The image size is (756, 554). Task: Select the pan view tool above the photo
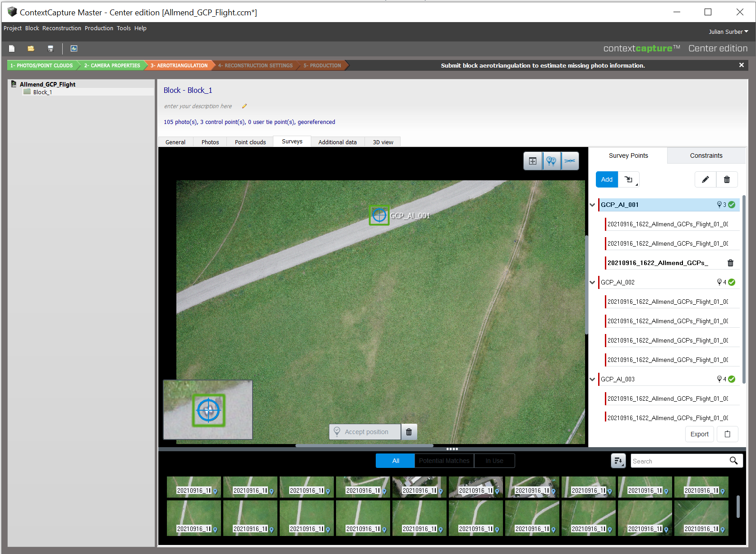[533, 160]
